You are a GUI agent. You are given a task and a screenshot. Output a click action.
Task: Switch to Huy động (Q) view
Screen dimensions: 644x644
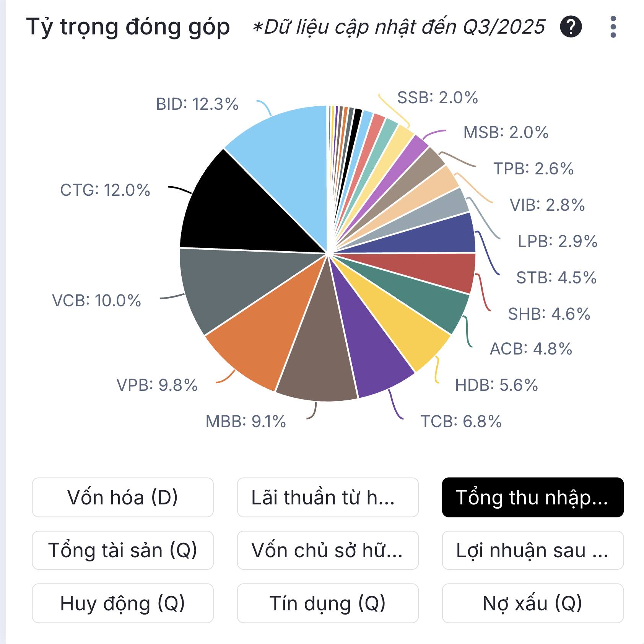pos(123,603)
